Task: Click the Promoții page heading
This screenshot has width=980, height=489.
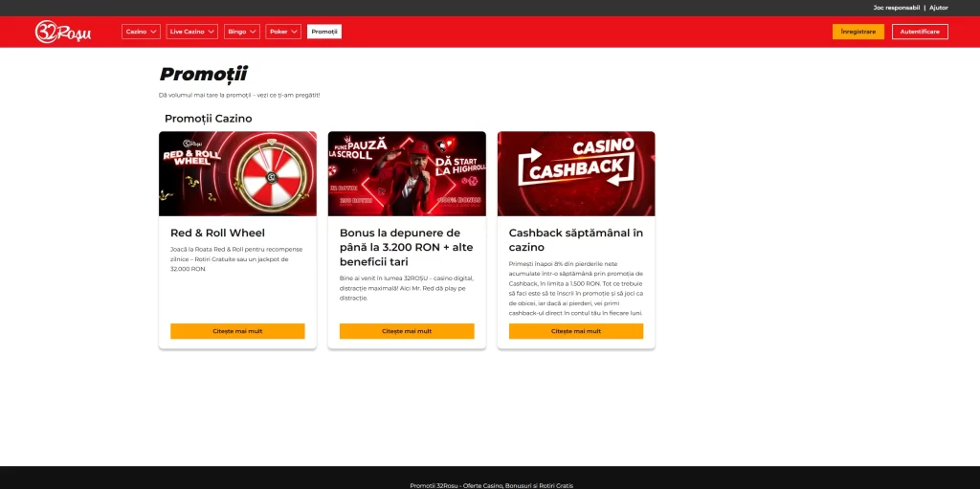Action: pyautogui.click(x=203, y=75)
